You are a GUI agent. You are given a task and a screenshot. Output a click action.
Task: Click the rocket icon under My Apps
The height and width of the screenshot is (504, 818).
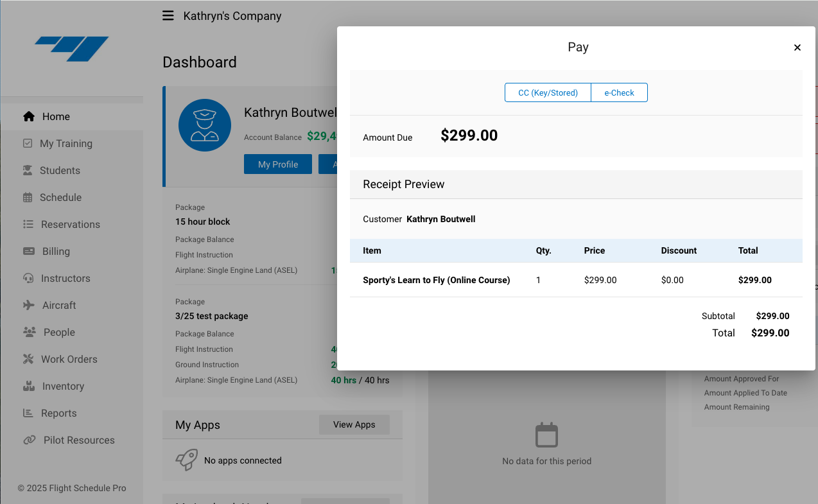pos(187,460)
